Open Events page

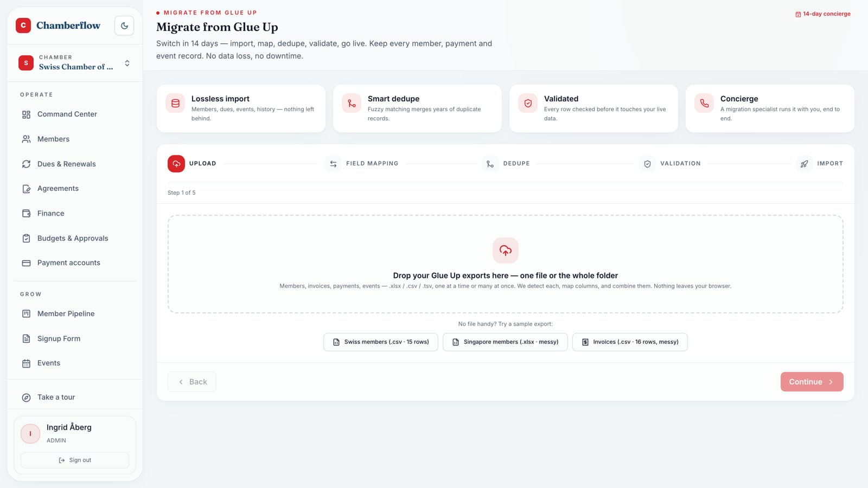pos(74,363)
